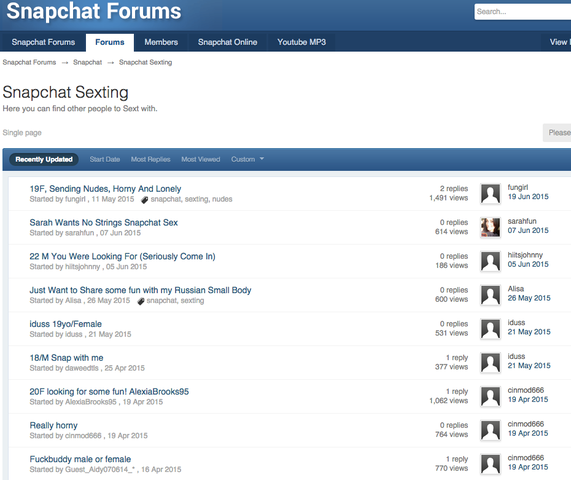This screenshot has height=480, width=571.
Task: Open the sarahfun photo avatar
Action: [x=490, y=228]
